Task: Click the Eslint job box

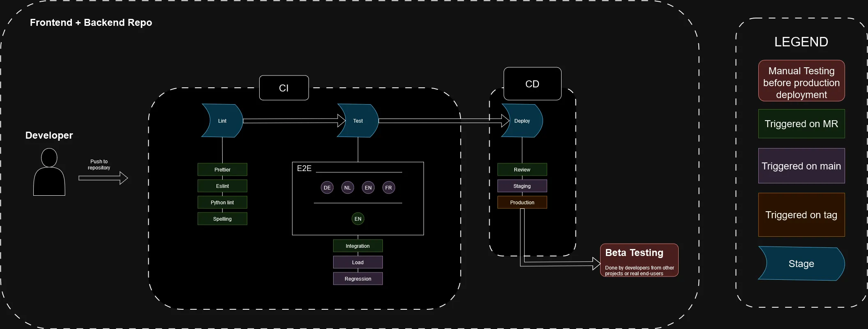Action: pyautogui.click(x=222, y=186)
